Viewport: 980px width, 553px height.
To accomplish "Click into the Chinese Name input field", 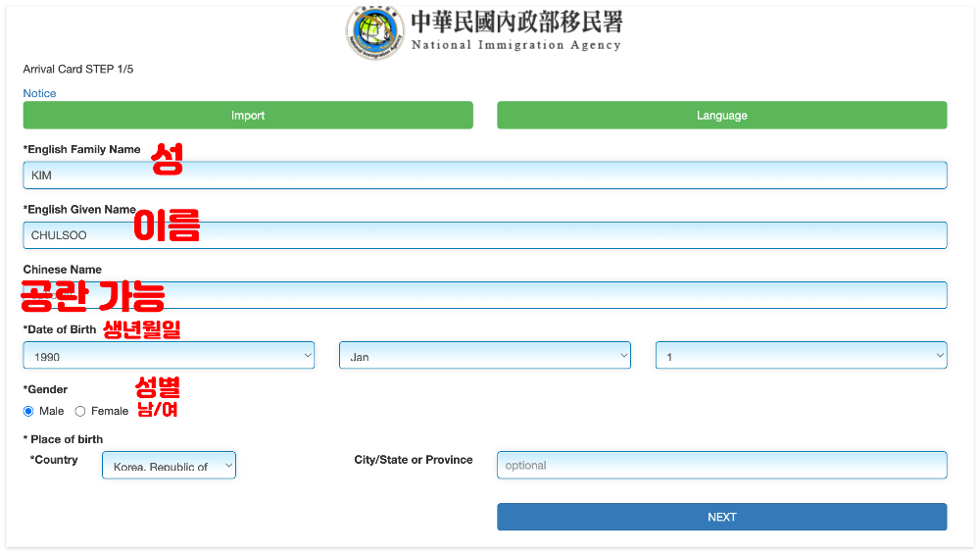I will pyautogui.click(x=485, y=295).
